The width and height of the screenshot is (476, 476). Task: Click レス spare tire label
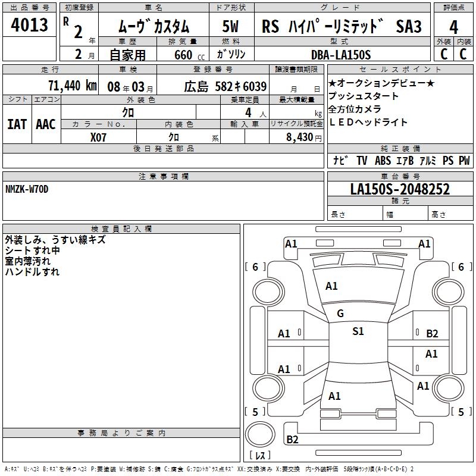coord(260,455)
